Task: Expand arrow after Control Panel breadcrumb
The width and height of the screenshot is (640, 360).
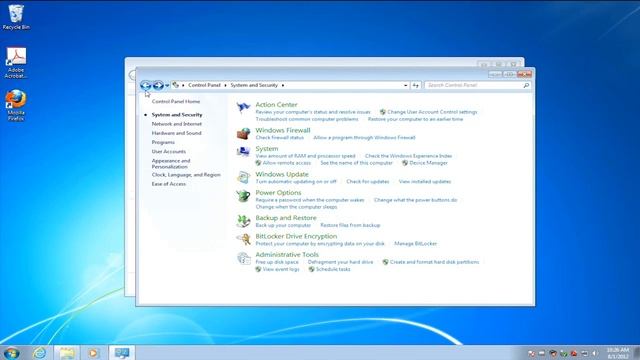Action: coord(225,85)
